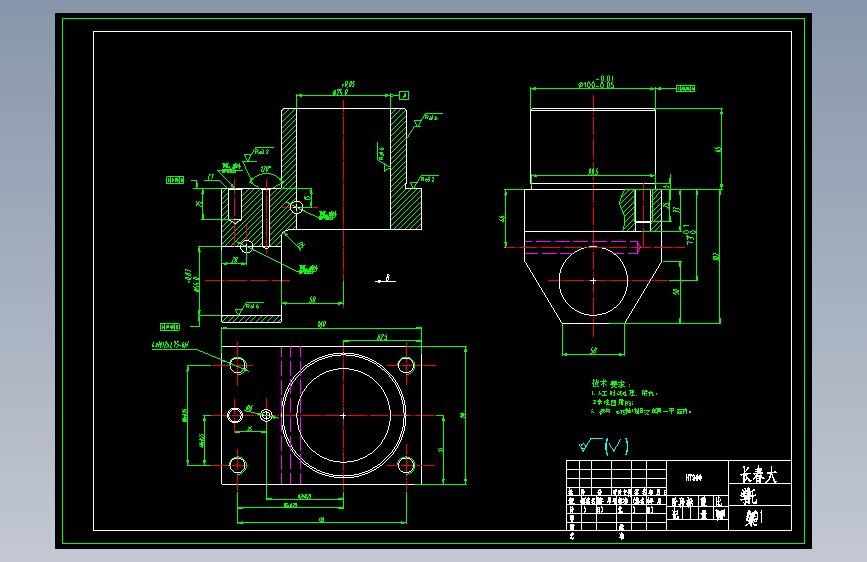867x562 pixels.
Task: Click the vertical Ra symbol inside the bore
Action: (383, 159)
